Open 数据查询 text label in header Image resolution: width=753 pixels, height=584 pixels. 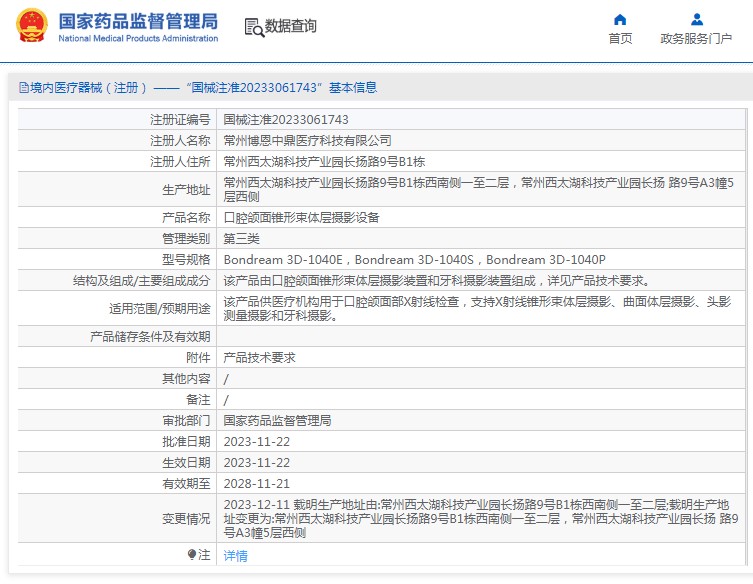tap(291, 27)
